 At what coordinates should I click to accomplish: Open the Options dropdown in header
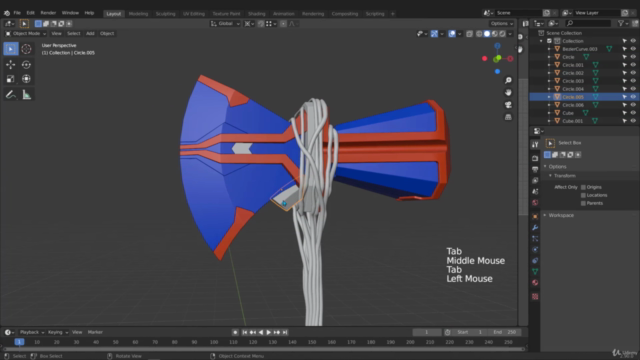coord(502,24)
